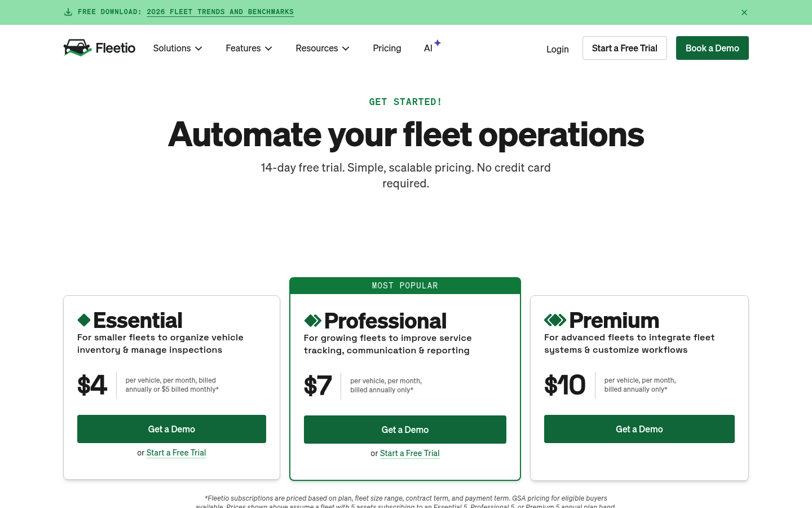The height and width of the screenshot is (508, 812).
Task: Click the Fleetio car logo icon
Action: (x=77, y=48)
